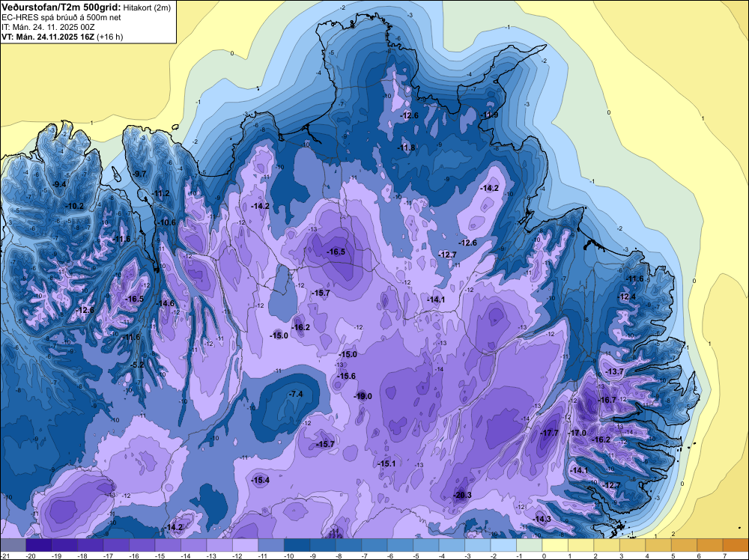Image resolution: width=749 pixels, height=560 pixels.
Task: Pick the darkest purple legend swatch right of -20
Action: (x=39, y=545)
